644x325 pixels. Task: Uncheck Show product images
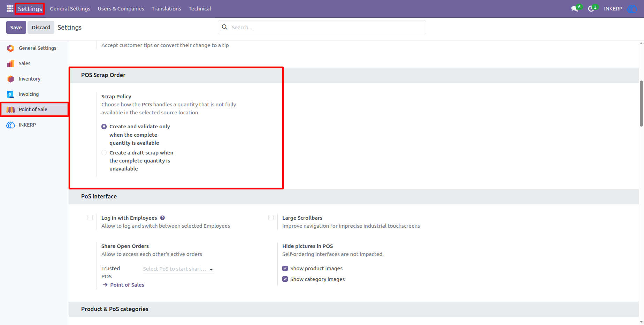285,269
